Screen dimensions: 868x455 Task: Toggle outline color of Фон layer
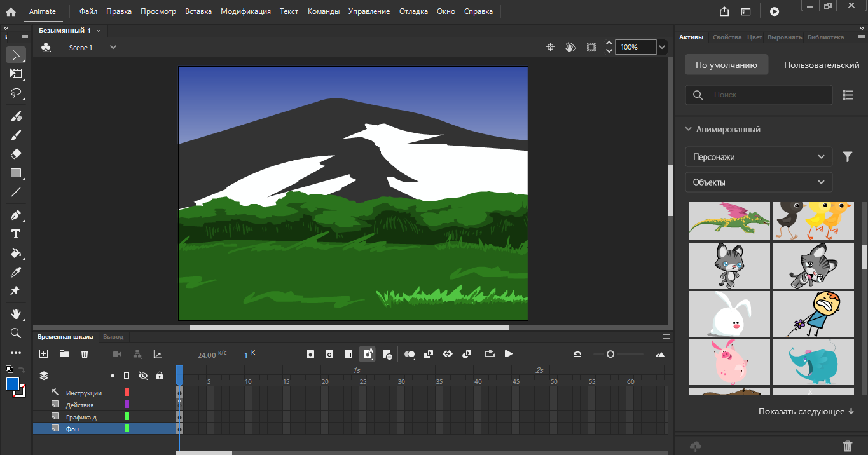pyautogui.click(x=127, y=429)
